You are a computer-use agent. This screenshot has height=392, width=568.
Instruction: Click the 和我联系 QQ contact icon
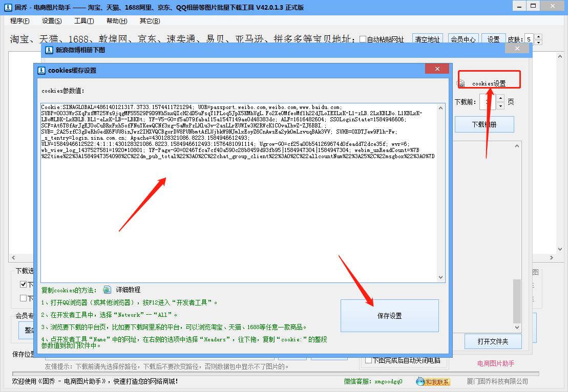[x=433, y=381]
